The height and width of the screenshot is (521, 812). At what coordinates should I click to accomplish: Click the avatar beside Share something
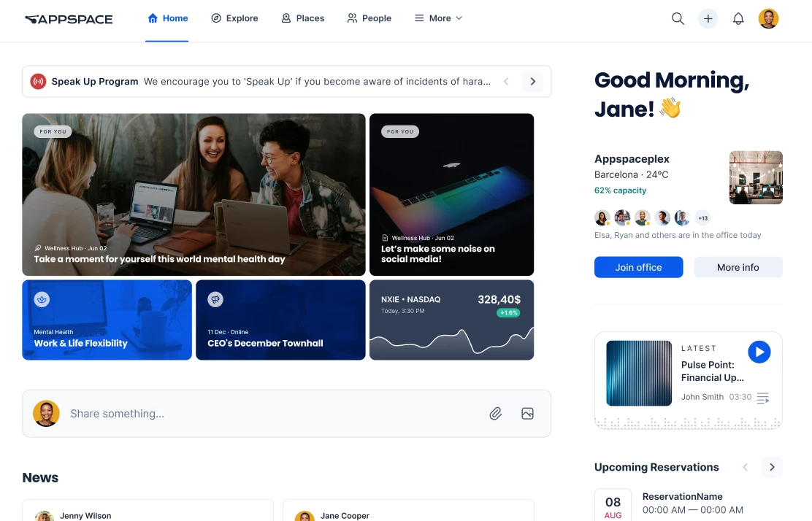coord(46,414)
